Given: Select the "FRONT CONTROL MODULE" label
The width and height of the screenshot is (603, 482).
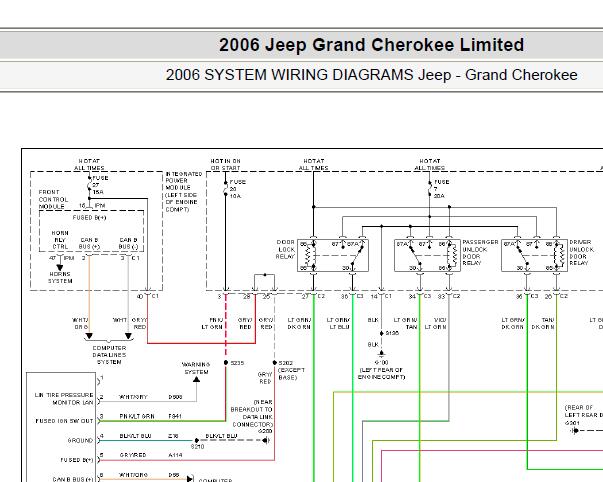Looking at the screenshot, I should (x=53, y=199).
